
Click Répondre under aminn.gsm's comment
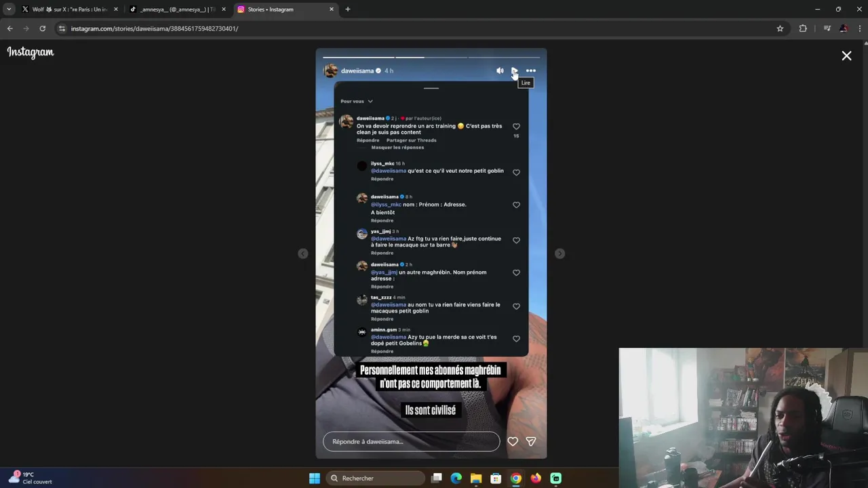pos(382,351)
